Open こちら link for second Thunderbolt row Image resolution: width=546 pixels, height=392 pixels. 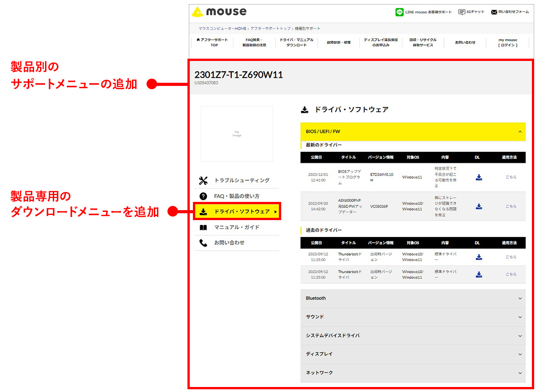(x=511, y=274)
